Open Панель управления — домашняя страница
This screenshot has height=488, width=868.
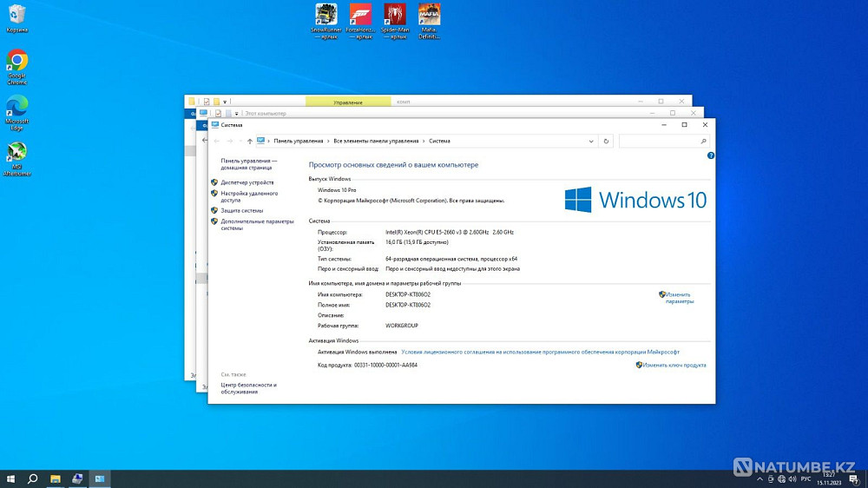pos(248,164)
